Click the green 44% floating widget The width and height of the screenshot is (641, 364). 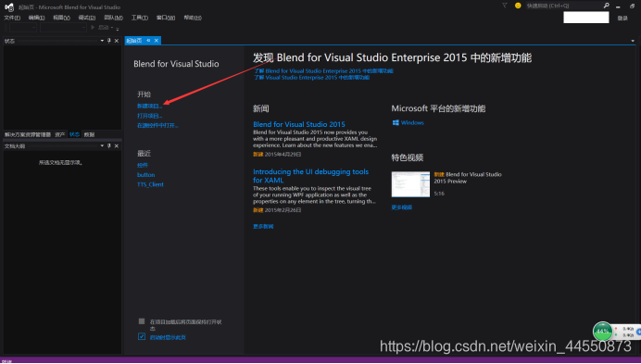pyautogui.click(x=602, y=332)
